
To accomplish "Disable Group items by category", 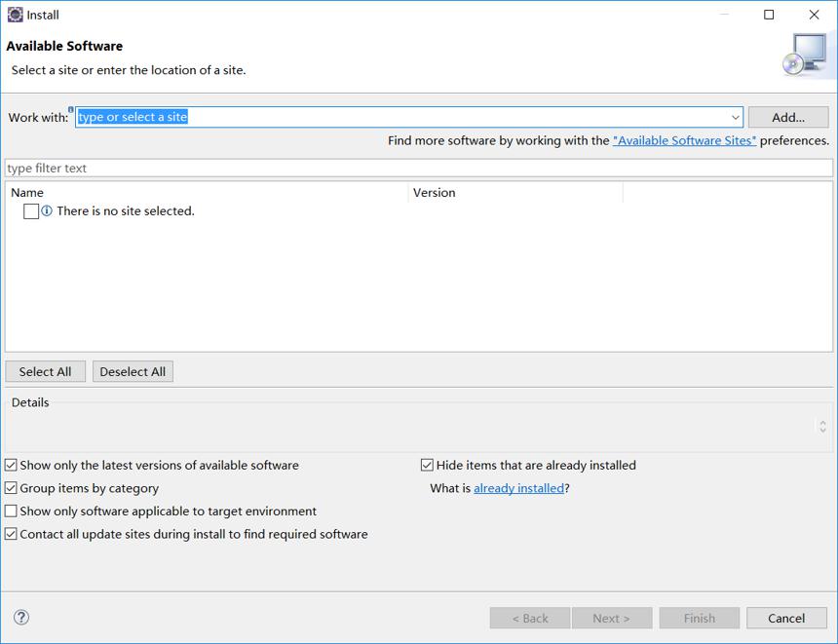I will [11, 488].
